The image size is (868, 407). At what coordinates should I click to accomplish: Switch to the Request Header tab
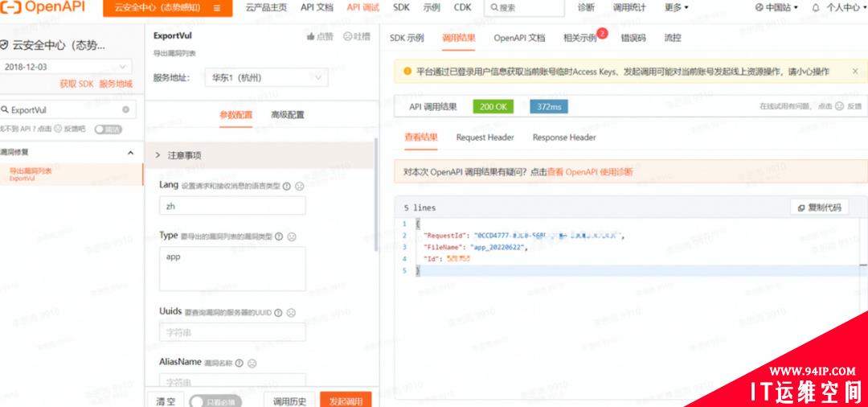coord(485,138)
